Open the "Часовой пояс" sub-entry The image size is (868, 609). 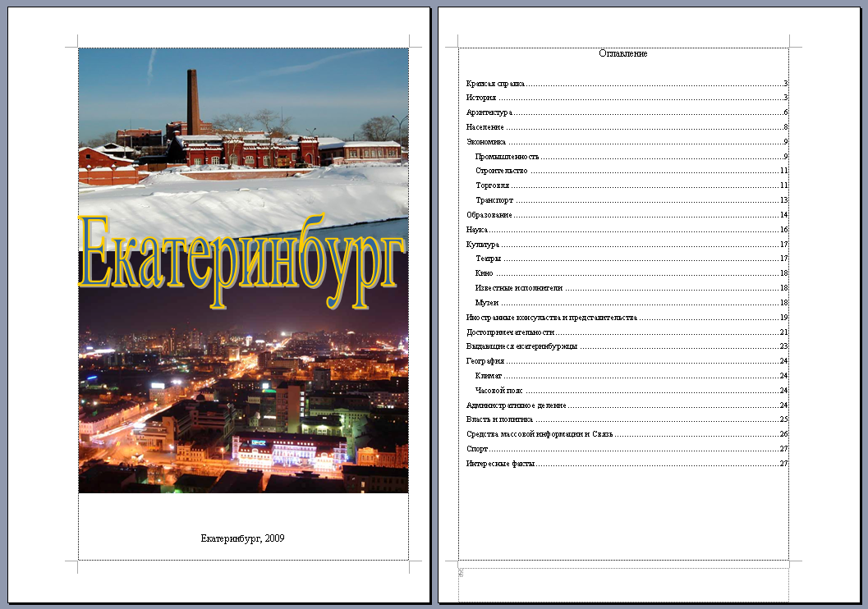[631, 391]
